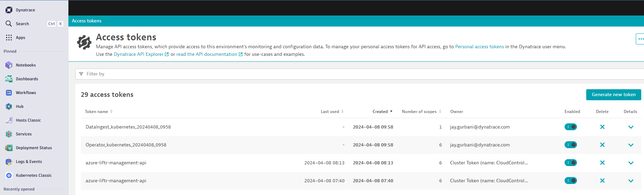The image size is (644, 195).
Task: Open the Apps grid icon
Action: 9,38
